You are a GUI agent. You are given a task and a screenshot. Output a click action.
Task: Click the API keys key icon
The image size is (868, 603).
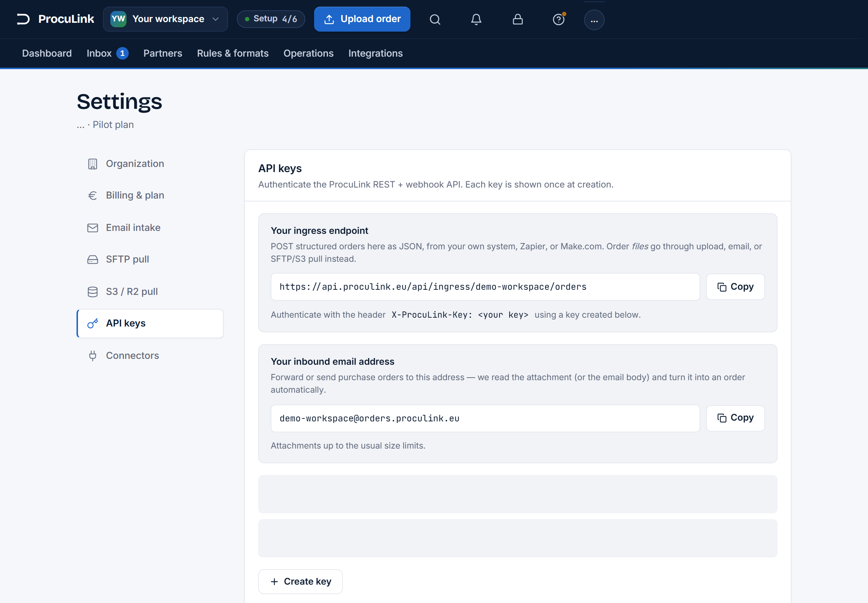93,324
